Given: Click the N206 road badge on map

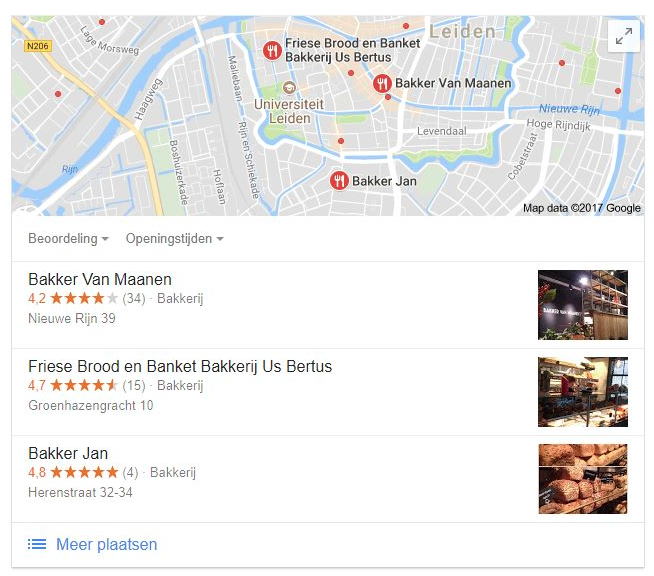Looking at the screenshot, I should [x=38, y=46].
